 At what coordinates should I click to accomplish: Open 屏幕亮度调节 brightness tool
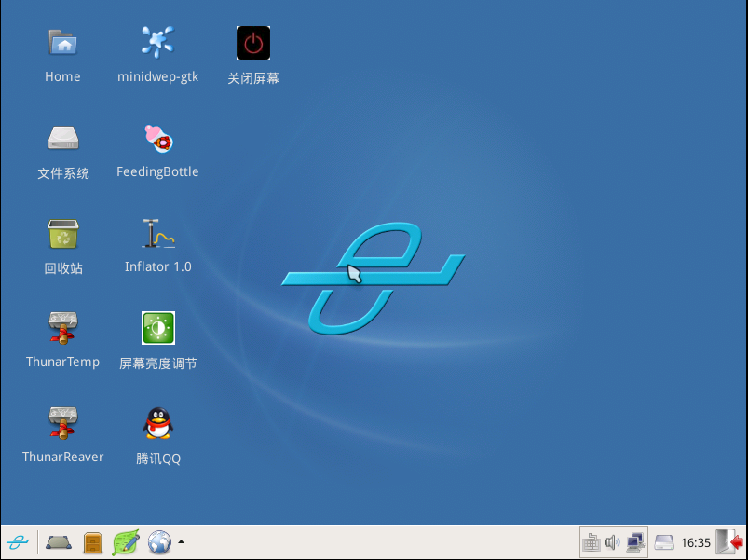coord(158,328)
